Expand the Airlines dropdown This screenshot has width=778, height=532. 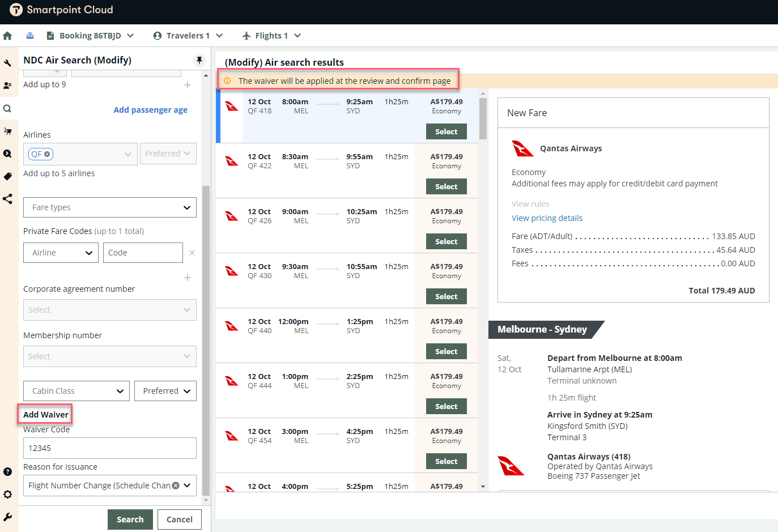(128, 154)
